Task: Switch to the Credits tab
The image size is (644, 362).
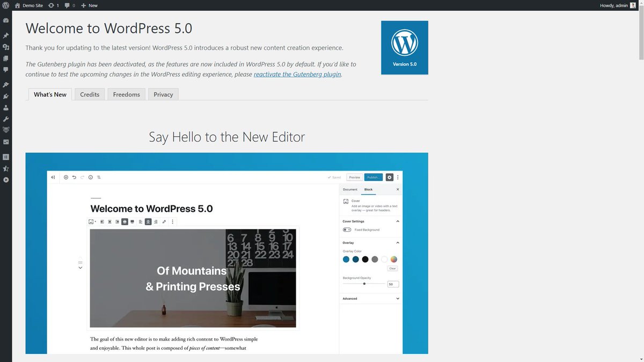Action: click(89, 94)
